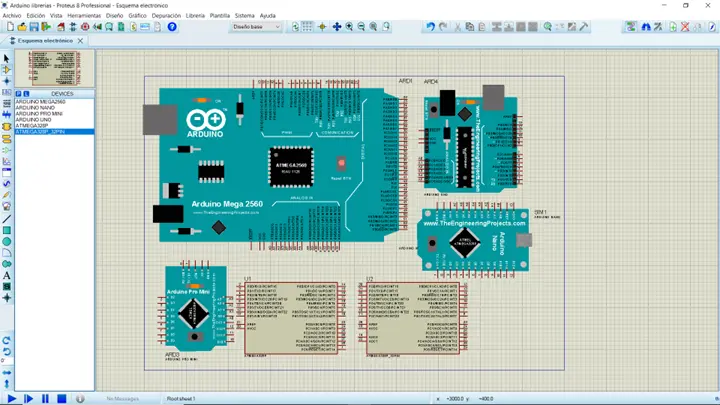Select ARDUINO NANO in devices list
This screenshot has height=405, width=720.
[x=35, y=108]
